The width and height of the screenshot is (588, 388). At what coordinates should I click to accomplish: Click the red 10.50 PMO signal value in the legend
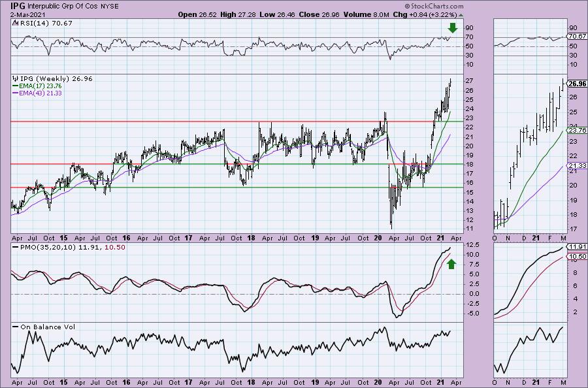(115, 248)
